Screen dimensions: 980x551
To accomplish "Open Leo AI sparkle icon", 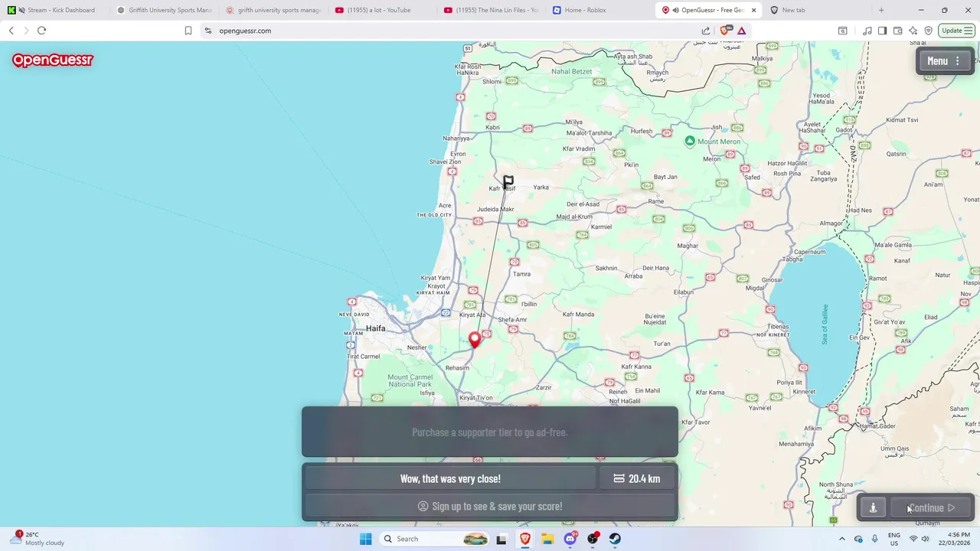I will click(913, 31).
